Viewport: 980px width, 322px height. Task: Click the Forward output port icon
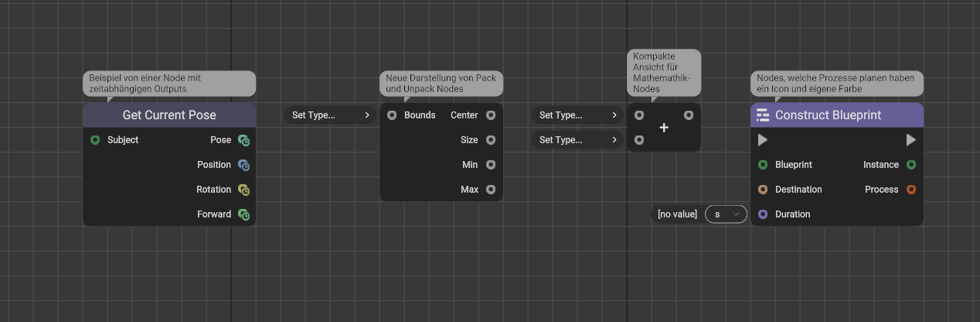click(243, 214)
